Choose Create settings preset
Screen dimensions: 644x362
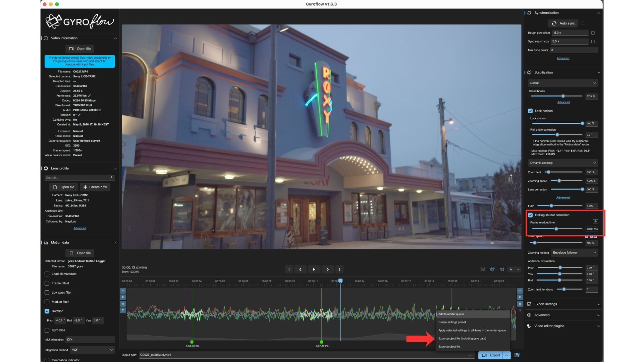(x=473, y=322)
